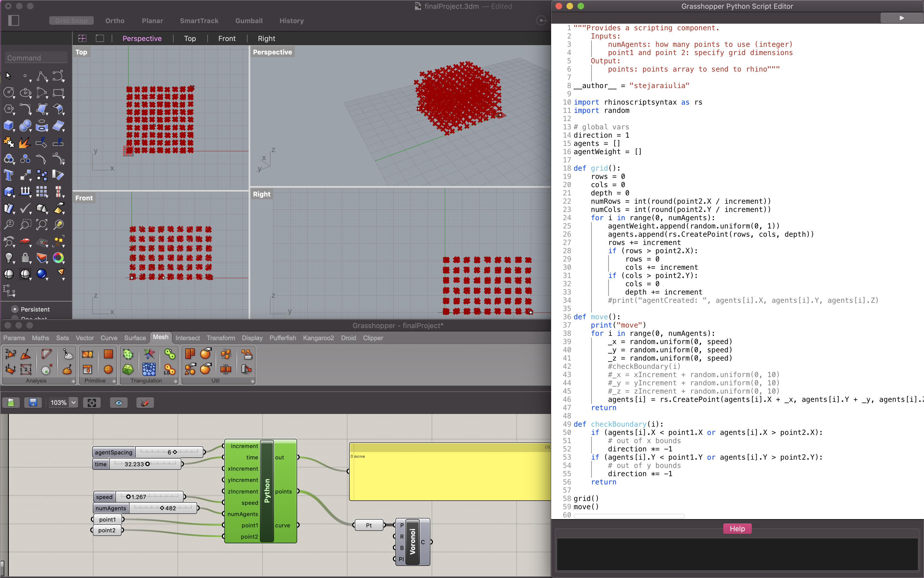Select the Persistent radio button
This screenshot has width=924, height=578.
point(15,309)
